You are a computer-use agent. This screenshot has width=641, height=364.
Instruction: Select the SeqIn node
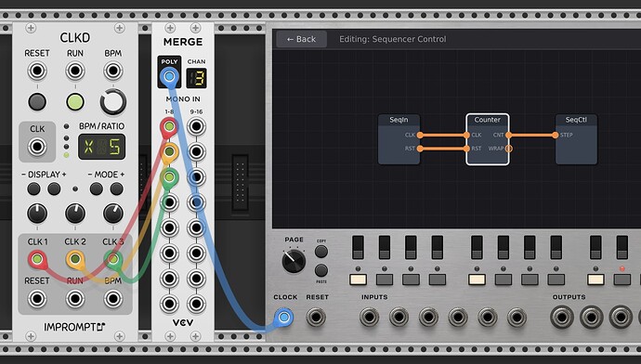tap(399, 139)
